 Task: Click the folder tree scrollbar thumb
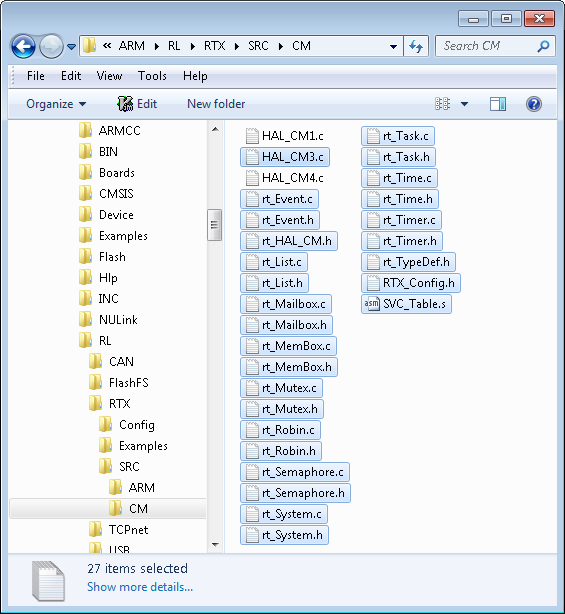click(x=214, y=225)
